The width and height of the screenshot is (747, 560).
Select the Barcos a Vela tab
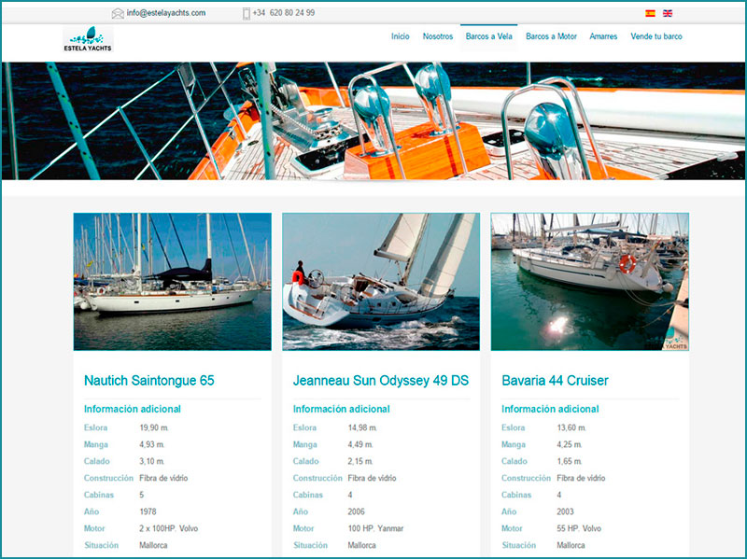488,36
